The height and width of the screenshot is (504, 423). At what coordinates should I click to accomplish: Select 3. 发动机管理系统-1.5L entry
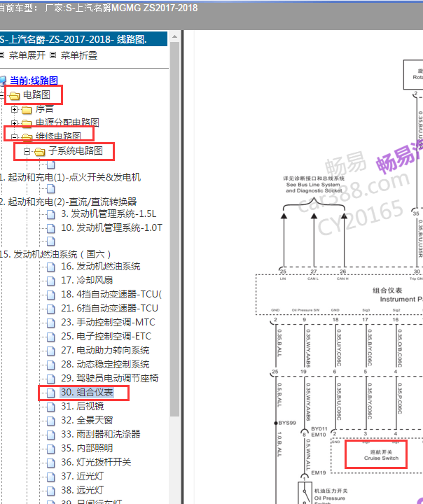point(109,214)
